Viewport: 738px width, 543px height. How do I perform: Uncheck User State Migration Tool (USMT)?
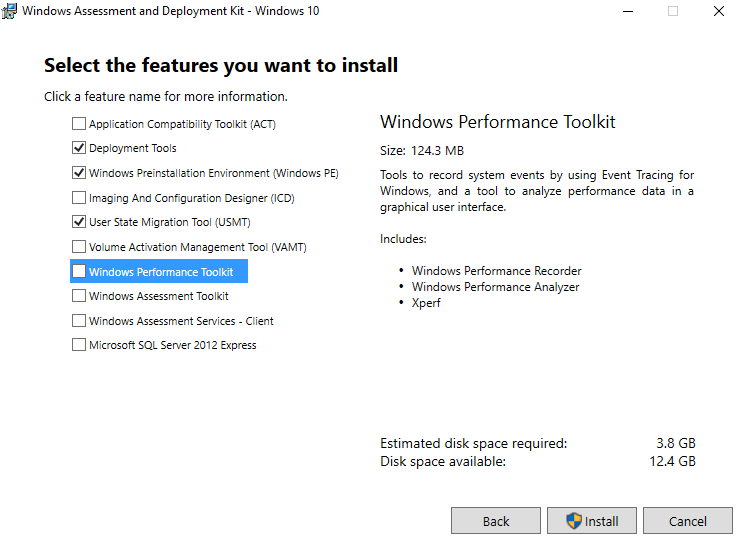pyautogui.click(x=79, y=222)
